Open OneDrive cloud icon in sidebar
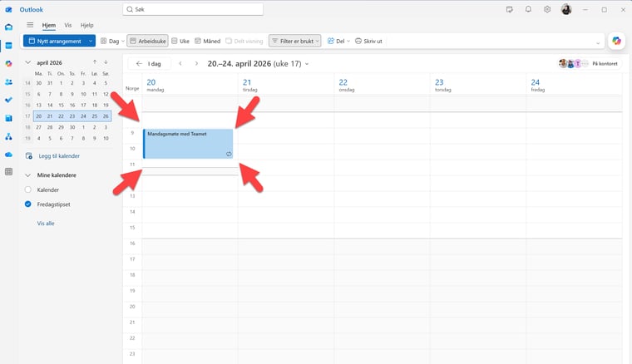632x364 pixels. coord(9,155)
